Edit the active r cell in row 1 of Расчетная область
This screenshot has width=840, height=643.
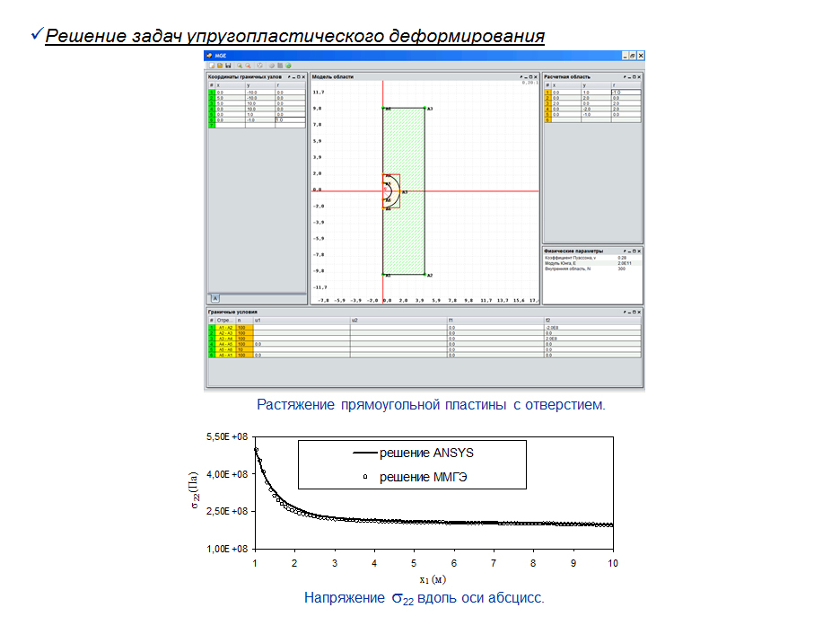pyautogui.click(x=626, y=92)
